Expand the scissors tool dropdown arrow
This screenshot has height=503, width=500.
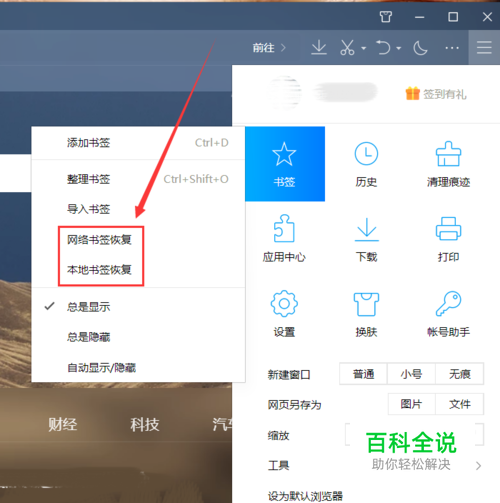[x=364, y=48]
